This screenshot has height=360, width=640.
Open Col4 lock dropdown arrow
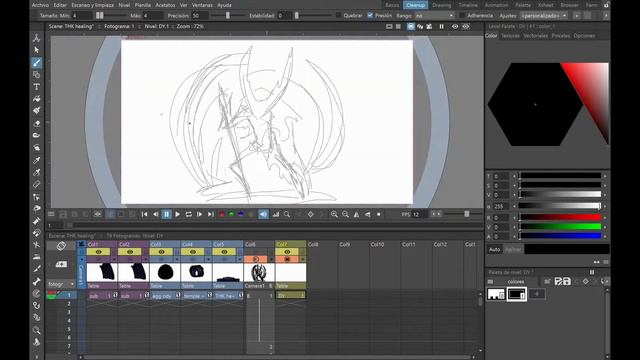pos(209,259)
